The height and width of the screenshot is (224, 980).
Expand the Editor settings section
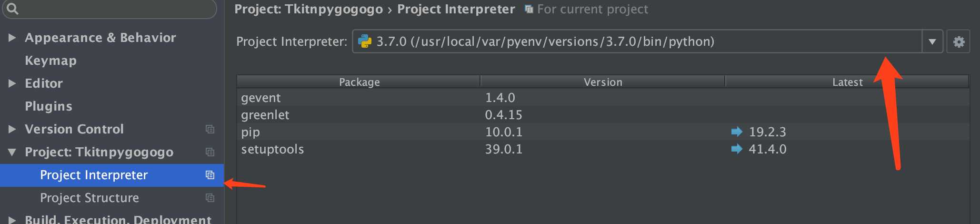point(12,83)
